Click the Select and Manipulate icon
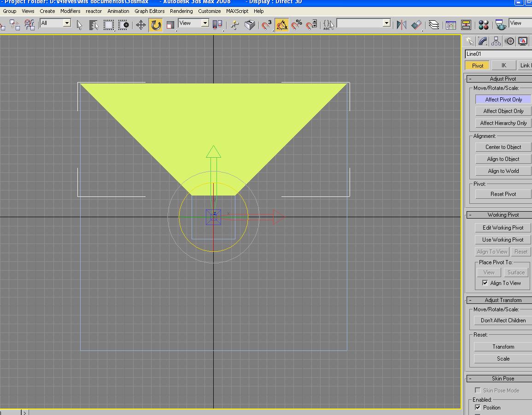 point(235,25)
